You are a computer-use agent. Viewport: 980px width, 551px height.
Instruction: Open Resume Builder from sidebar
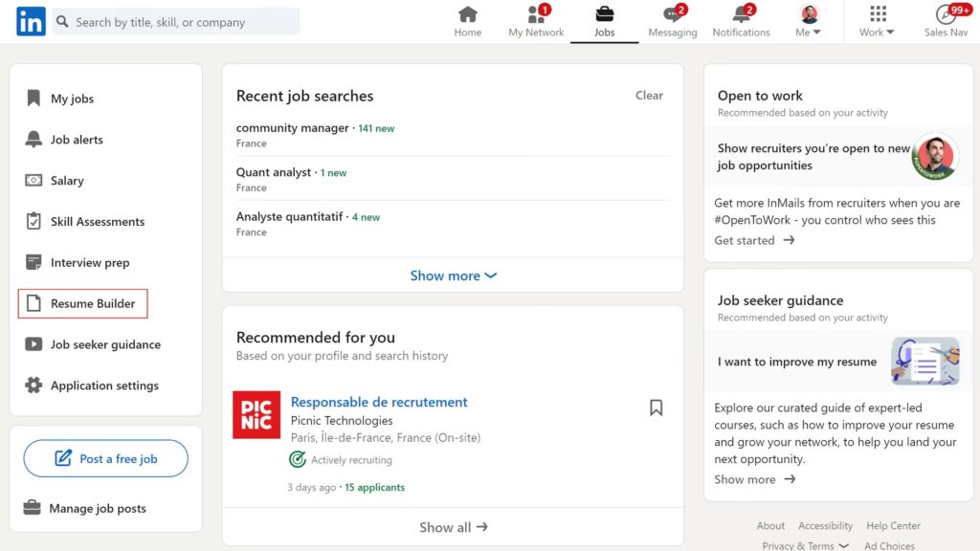[x=93, y=303]
